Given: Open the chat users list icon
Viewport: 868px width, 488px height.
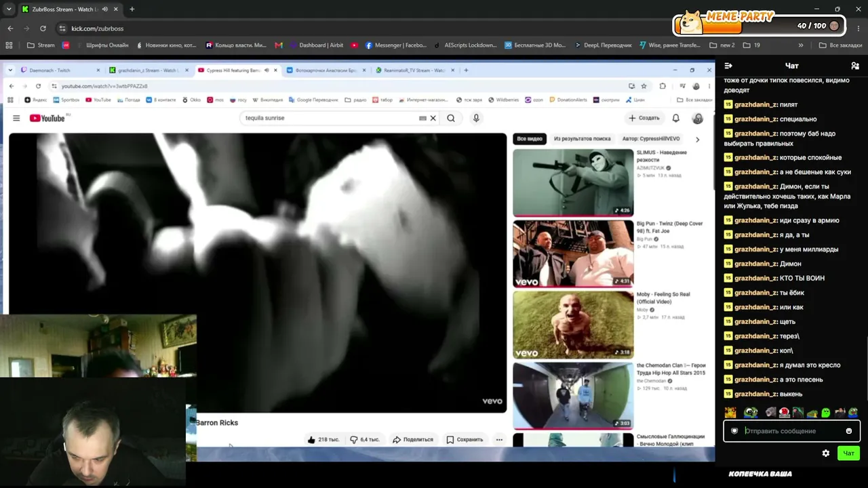Looking at the screenshot, I should click(x=855, y=66).
